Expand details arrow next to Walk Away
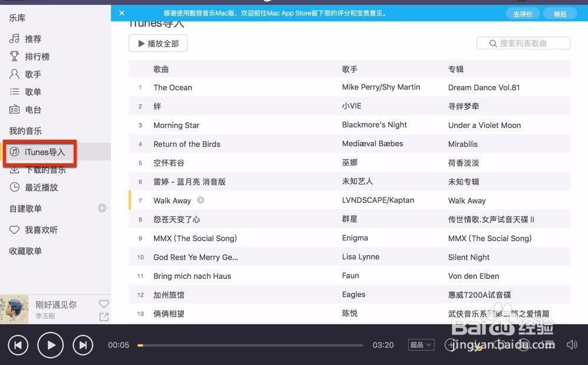 [x=200, y=200]
